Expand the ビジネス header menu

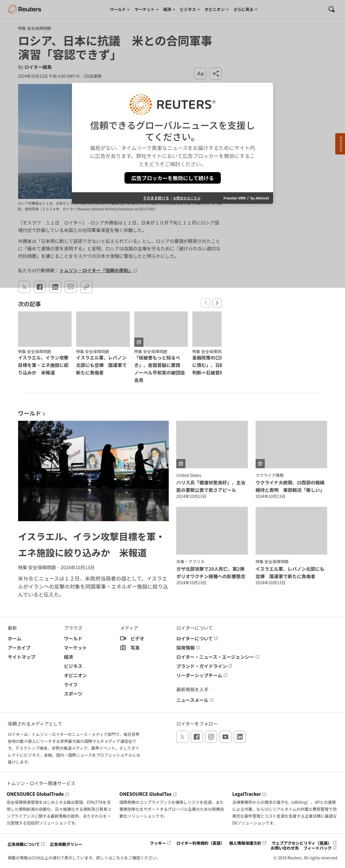190,9
